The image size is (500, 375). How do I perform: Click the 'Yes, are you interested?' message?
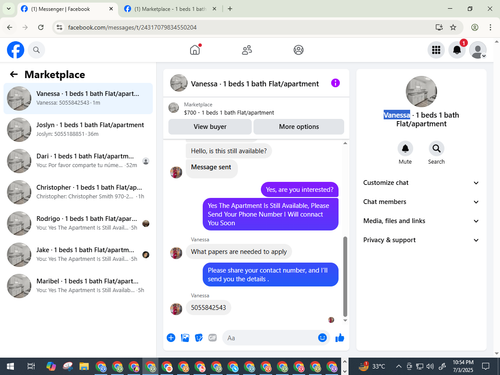click(x=299, y=190)
